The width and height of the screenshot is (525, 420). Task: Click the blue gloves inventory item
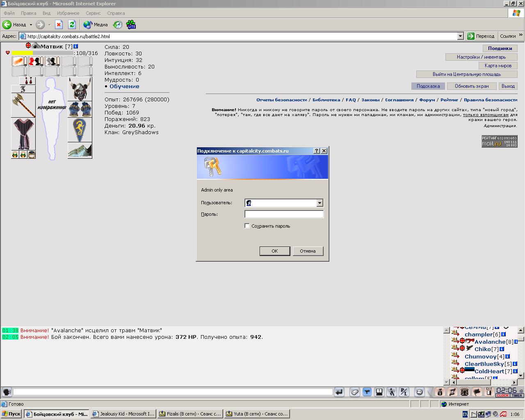pyautogui.click(x=80, y=109)
